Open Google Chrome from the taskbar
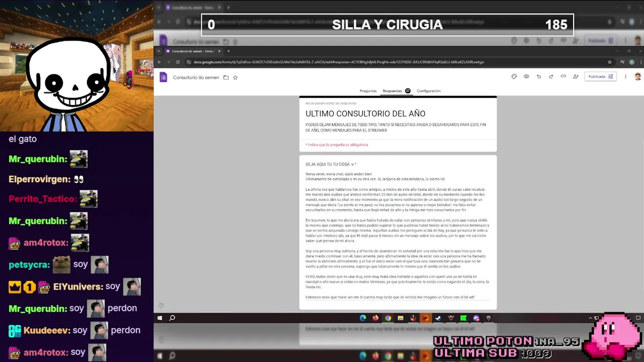 388,318
